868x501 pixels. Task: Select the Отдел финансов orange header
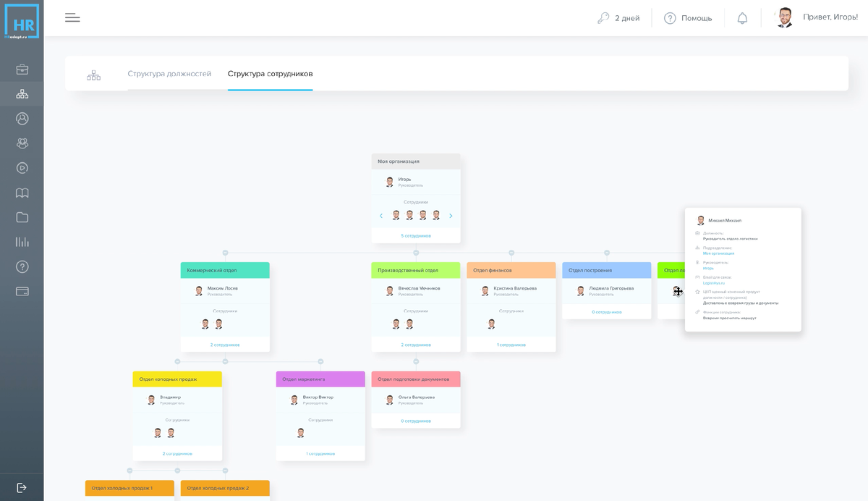pyautogui.click(x=511, y=270)
